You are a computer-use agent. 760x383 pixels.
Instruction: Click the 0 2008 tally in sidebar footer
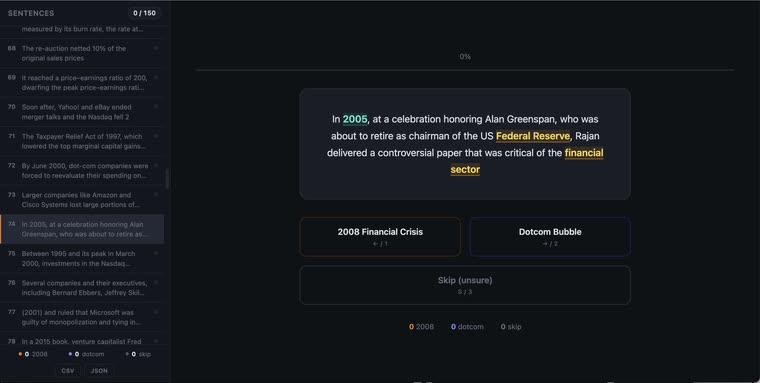click(x=33, y=354)
